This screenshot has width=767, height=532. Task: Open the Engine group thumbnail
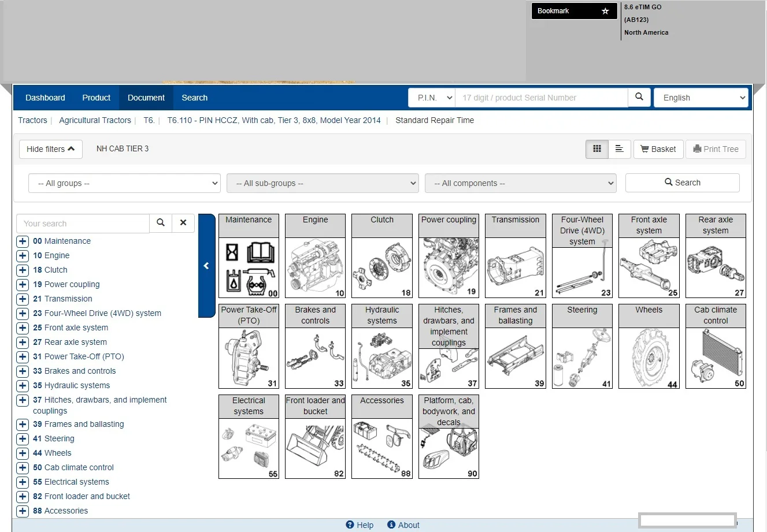315,256
